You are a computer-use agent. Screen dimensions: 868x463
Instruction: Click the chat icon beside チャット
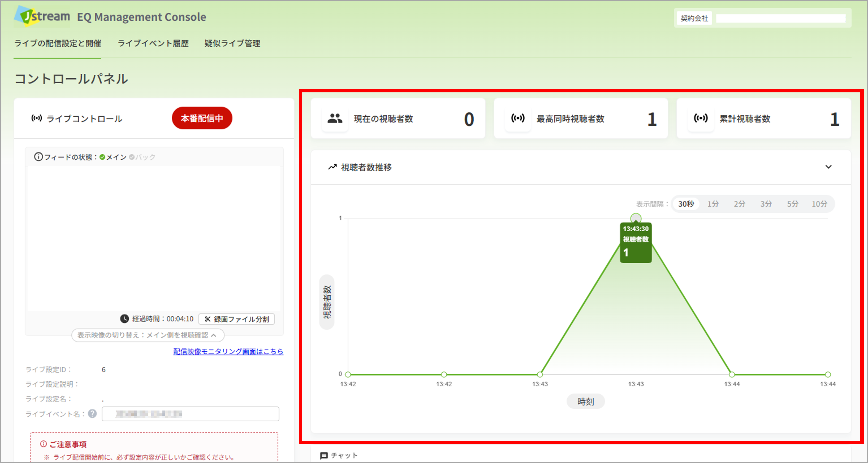click(324, 456)
